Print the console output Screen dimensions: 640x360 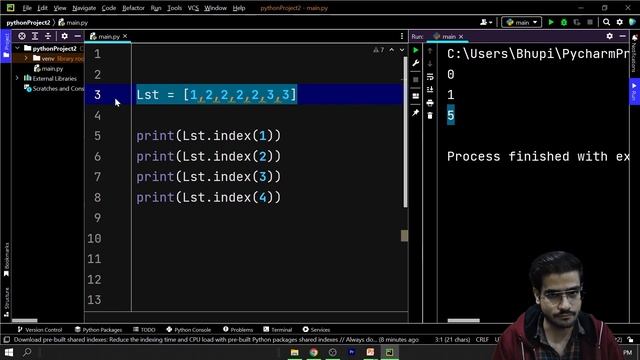pyautogui.click(x=430, y=103)
